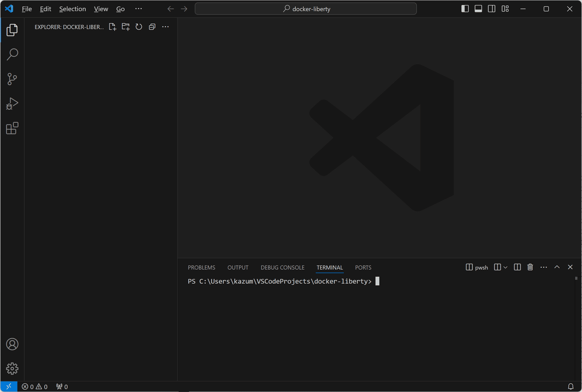Click the docker-liberty command center search box

pos(306,9)
